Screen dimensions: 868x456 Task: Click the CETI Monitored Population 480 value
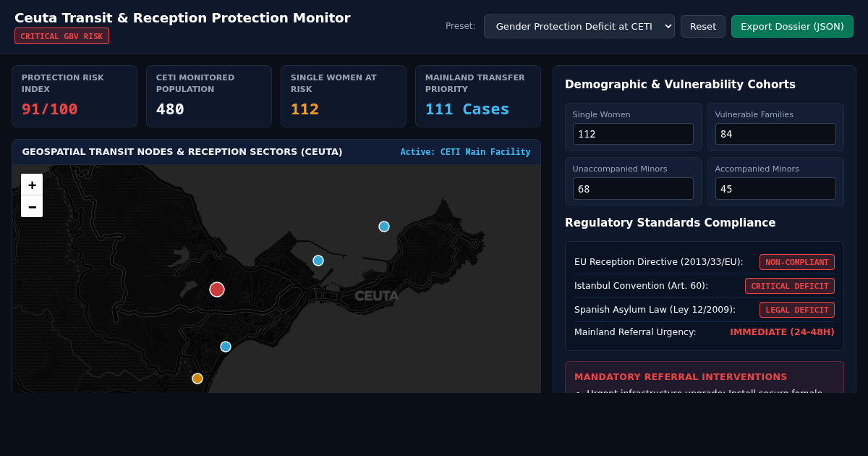tap(170, 109)
